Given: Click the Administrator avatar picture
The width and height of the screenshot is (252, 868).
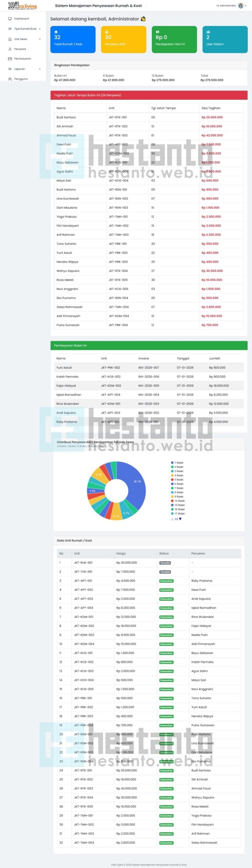Looking at the screenshot, I should 241,6.
